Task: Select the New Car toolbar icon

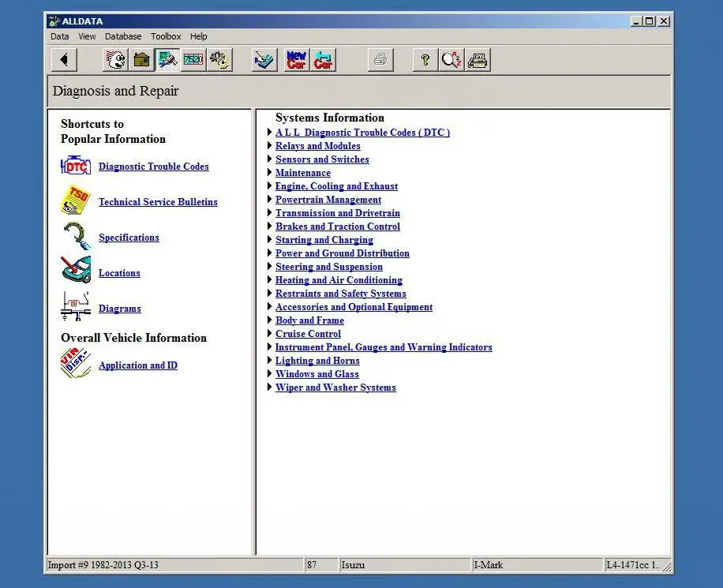Action: 296,59
